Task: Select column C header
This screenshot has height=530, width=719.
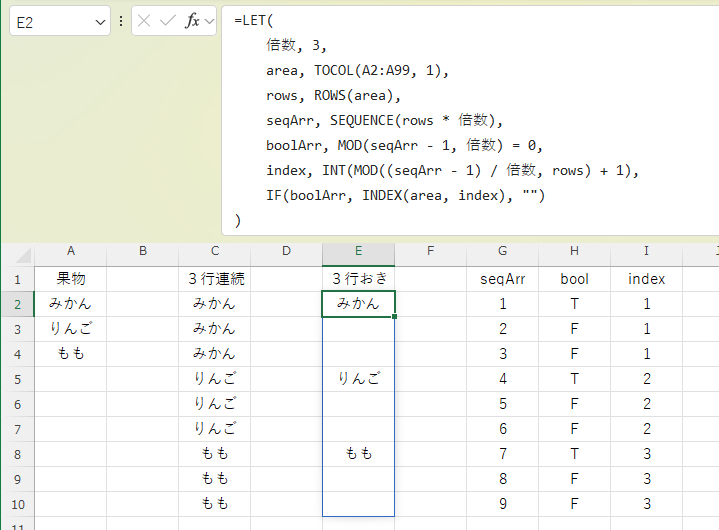Action: 215,251
